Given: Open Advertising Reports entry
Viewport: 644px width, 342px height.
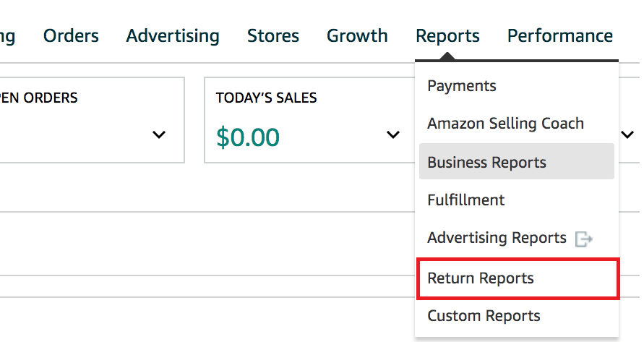Looking at the screenshot, I should pyautogui.click(x=497, y=238).
